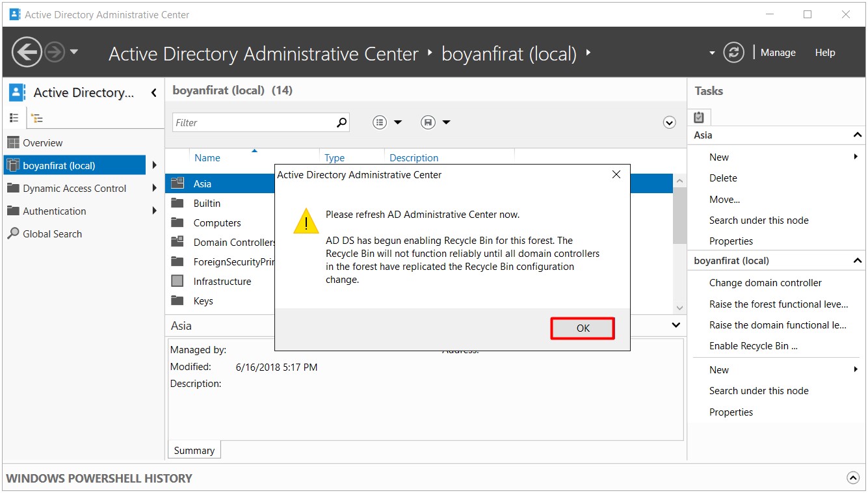Click the forward navigation arrow
The image size is (868, 493).
[x=55, y=52]
